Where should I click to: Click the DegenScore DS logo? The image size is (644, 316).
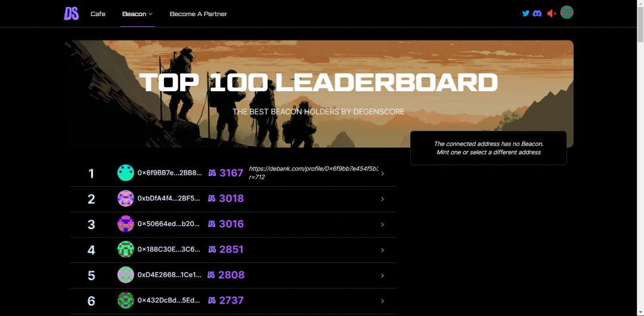click(x=72, y=14)
